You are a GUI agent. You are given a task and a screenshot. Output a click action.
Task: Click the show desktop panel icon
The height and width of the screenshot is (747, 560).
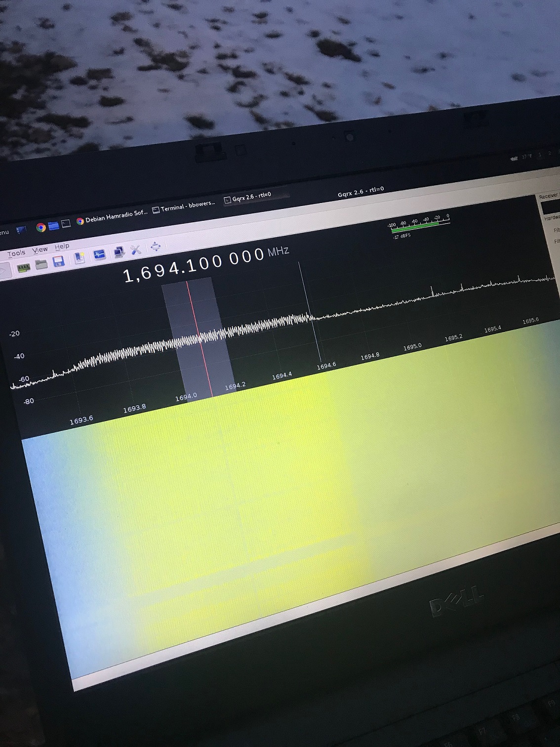pos(21,230)
